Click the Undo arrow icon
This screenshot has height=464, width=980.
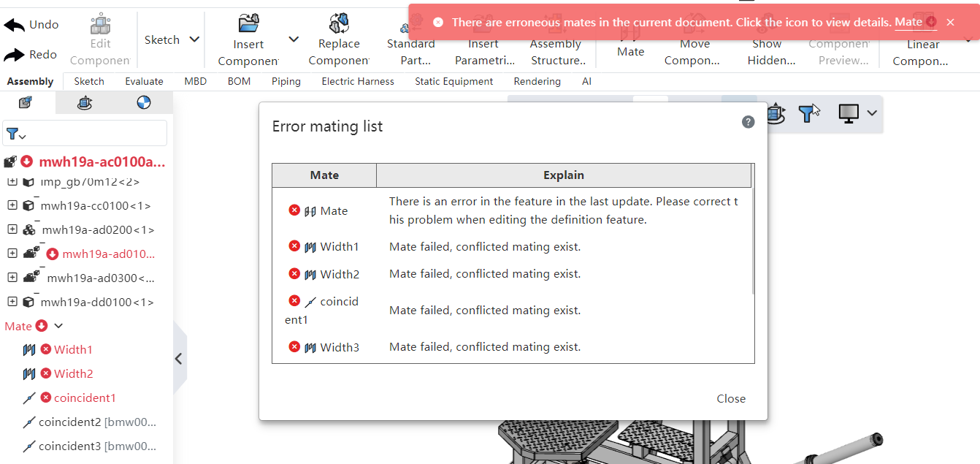[15, 25]
